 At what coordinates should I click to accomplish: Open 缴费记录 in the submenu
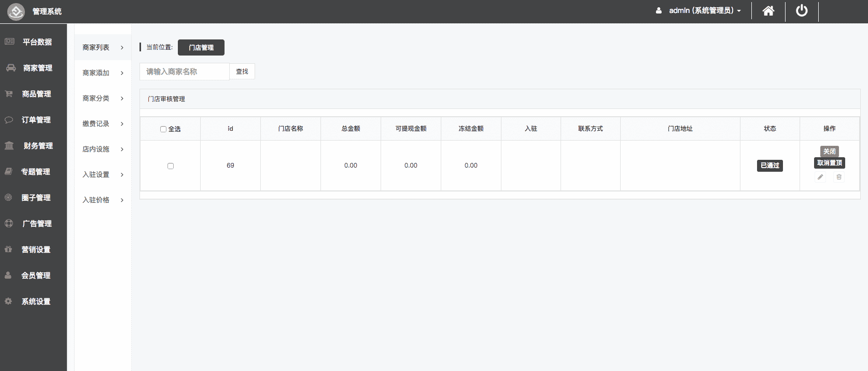[96, 123]
